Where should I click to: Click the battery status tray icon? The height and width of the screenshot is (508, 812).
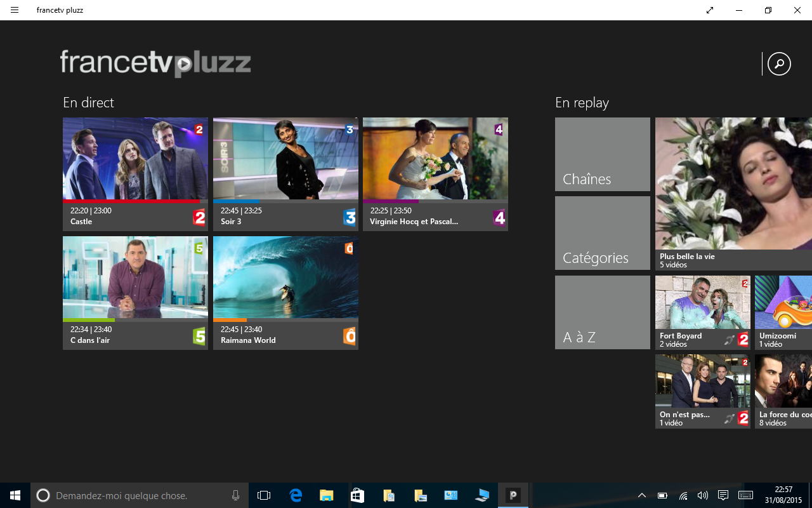[662, 495]
